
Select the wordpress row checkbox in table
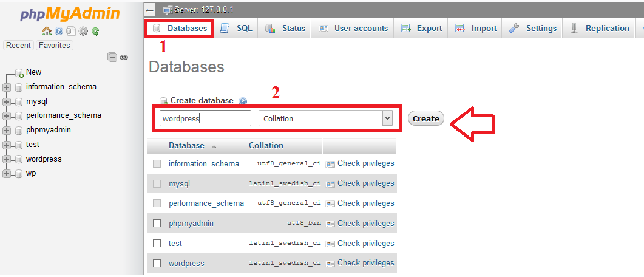157,264
